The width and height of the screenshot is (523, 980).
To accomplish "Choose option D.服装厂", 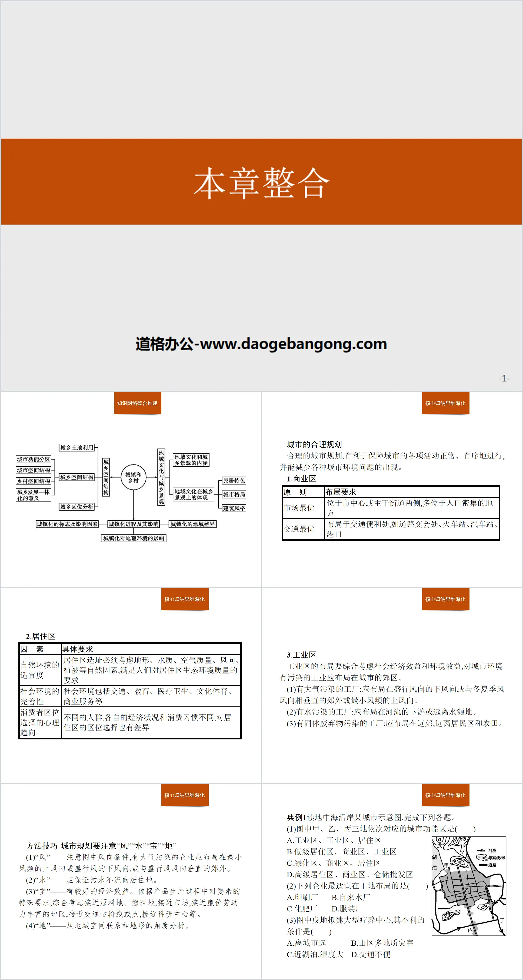I will [x=347, y=908].
